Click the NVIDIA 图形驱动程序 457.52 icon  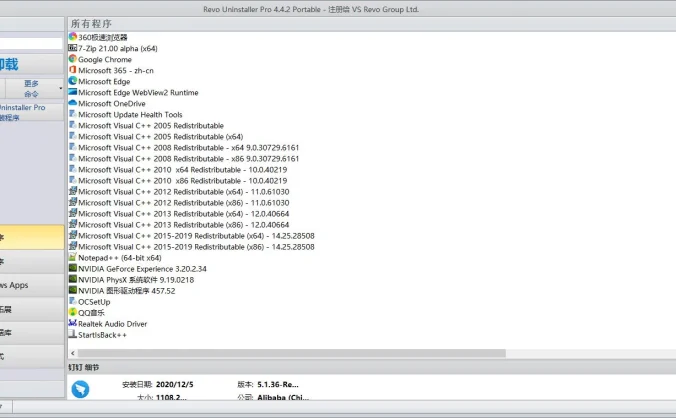pyautogui.click(x=73, y=290)
